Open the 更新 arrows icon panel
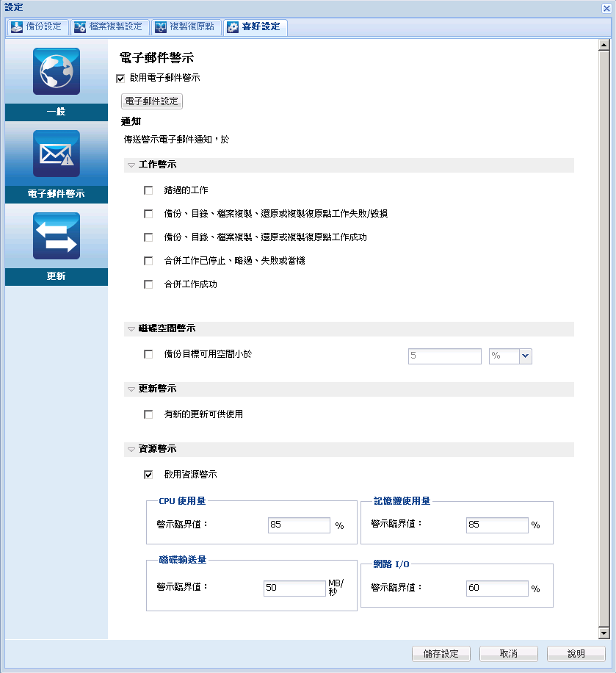Screen dimensions: 616x673 pyautogui.click(x=57, y=236)
